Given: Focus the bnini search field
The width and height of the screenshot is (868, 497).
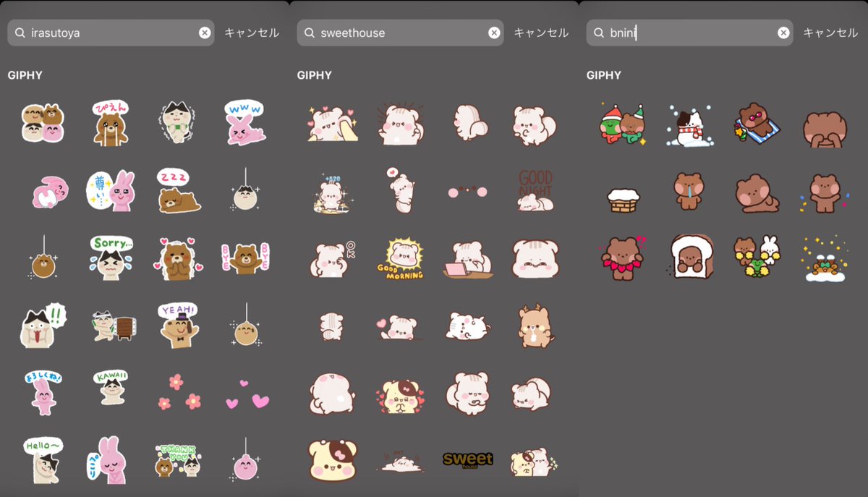Looking at the screenshot, I should click(x=689, y=33).
